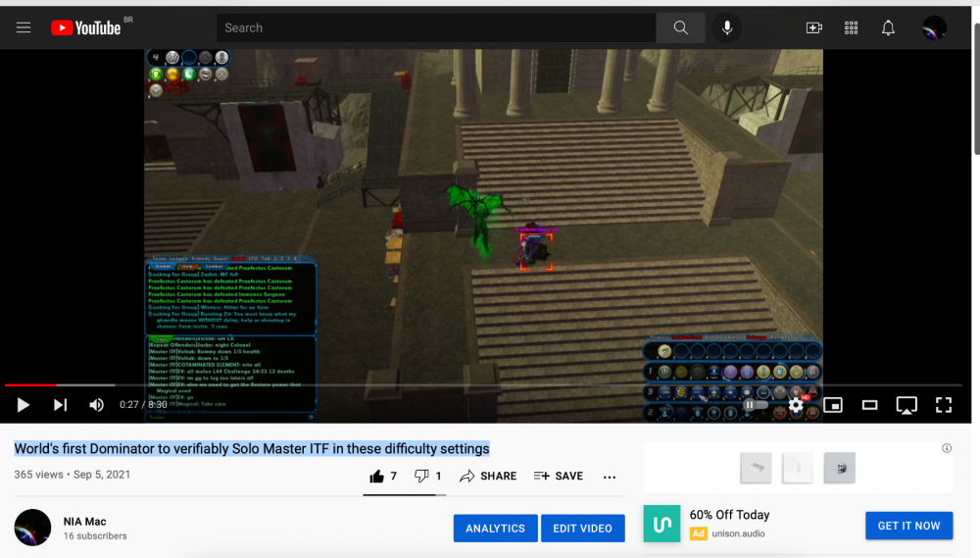Screen dimensions: 980x558
Task: Switch to theater mode
Action: 869,405
